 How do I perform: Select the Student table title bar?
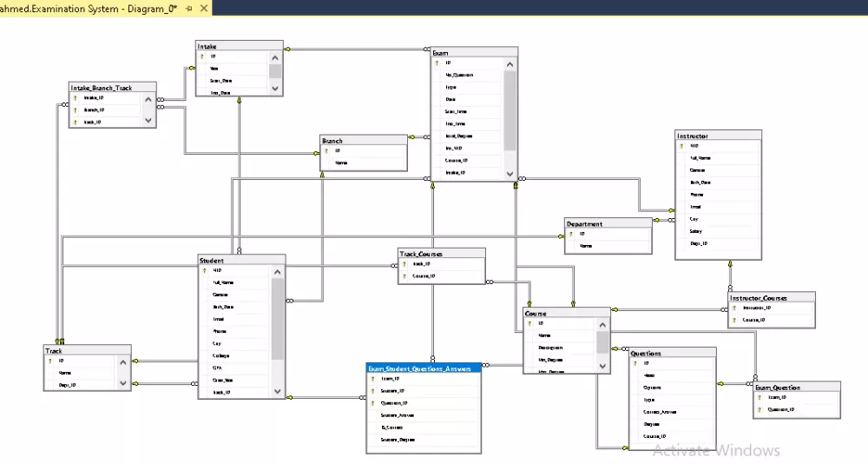coord(242,260)
